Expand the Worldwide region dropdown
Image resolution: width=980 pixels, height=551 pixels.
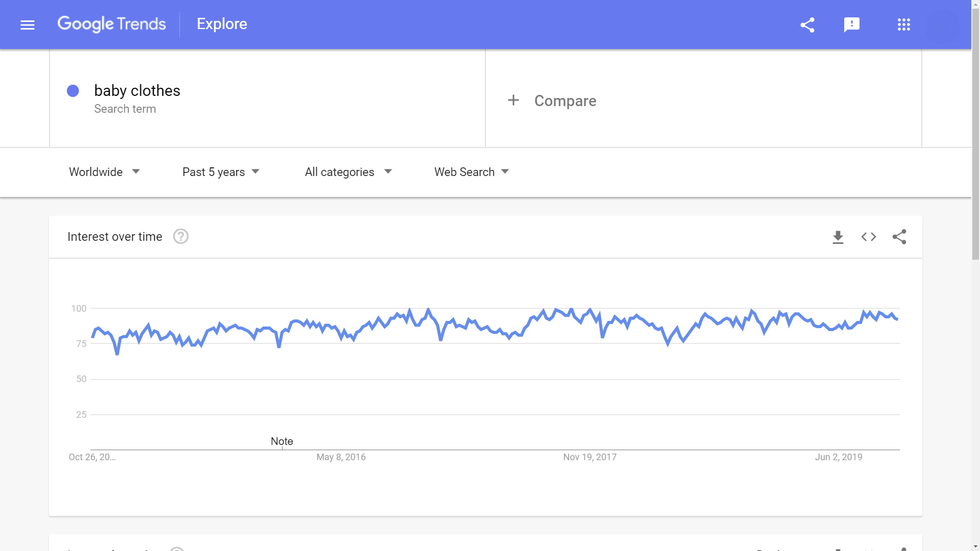tap(104, 172)
